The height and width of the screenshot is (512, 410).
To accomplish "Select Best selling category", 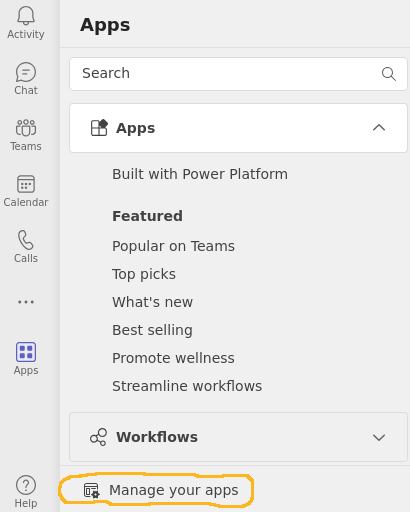I will [152, 330].
